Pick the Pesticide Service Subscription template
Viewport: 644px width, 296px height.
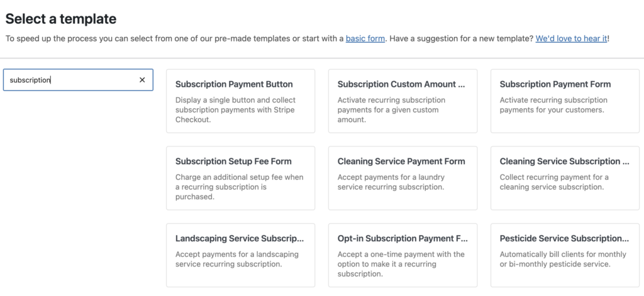[565, 255]
